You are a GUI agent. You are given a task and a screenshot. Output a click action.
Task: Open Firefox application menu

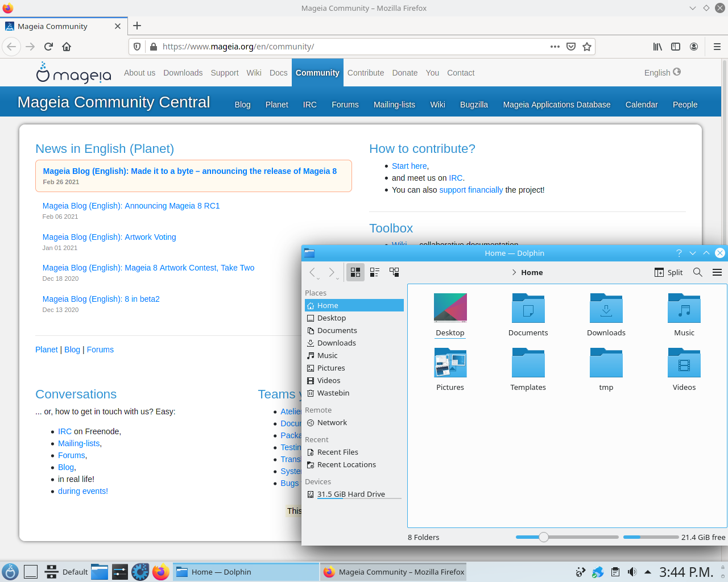717,47
